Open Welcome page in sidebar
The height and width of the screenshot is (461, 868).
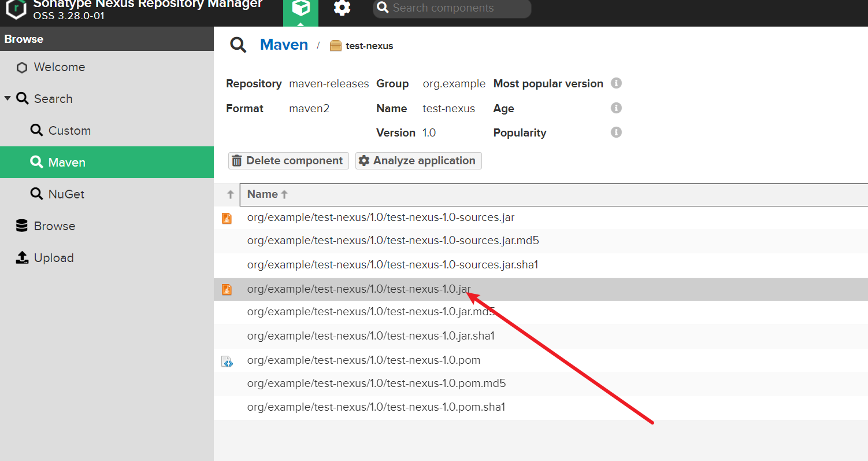click(59, 67)
